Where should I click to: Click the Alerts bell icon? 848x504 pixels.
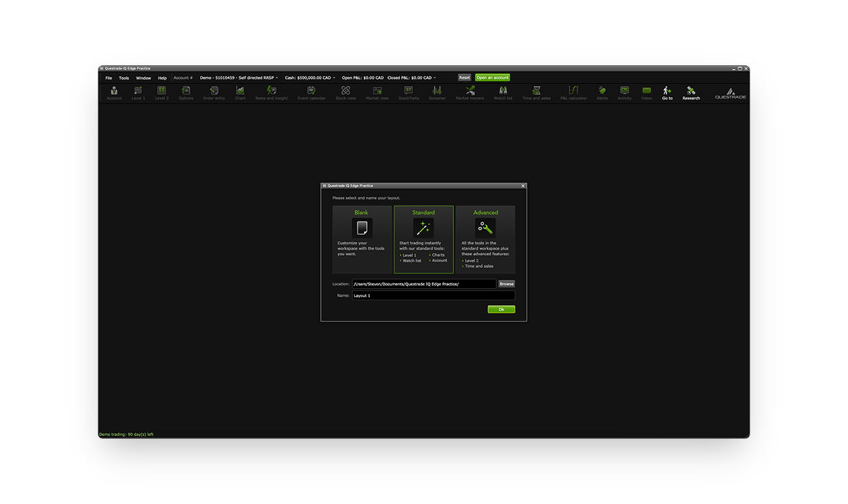pos(601,93)
